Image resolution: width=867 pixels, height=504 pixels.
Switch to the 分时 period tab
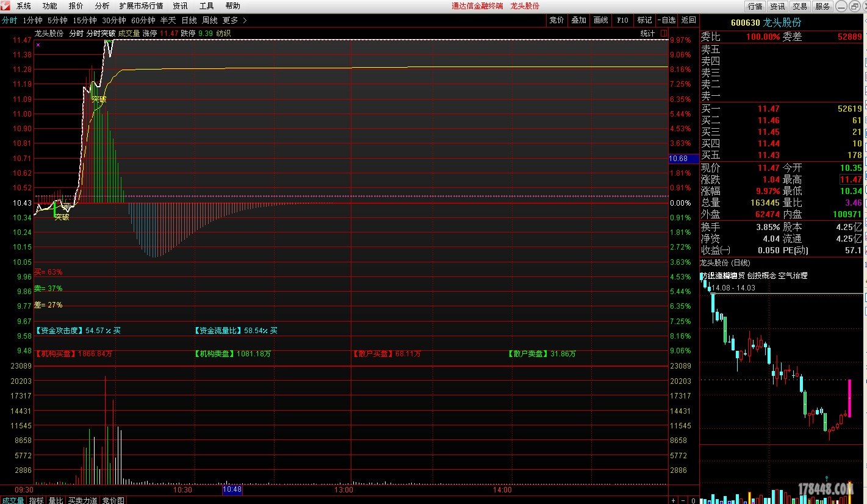pos(9,20)
